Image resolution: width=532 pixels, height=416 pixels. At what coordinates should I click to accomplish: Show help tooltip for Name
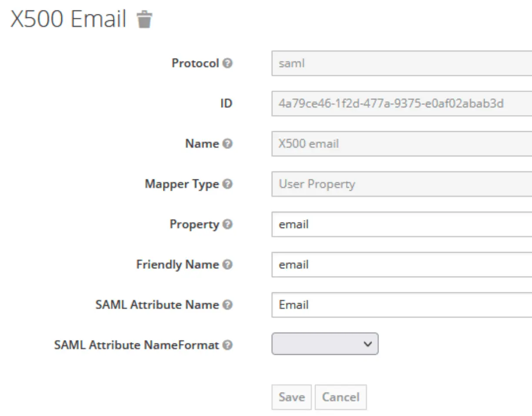tap(227, 144)
